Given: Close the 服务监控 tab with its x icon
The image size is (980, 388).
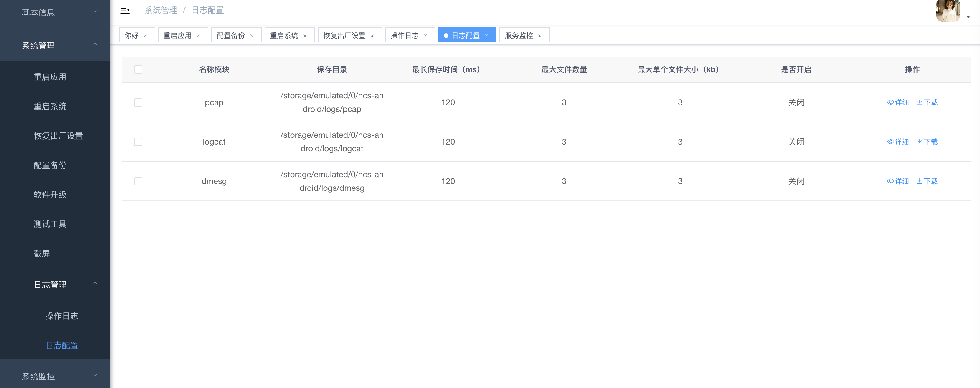Looking at the screenshot, I should click(540, 36).
